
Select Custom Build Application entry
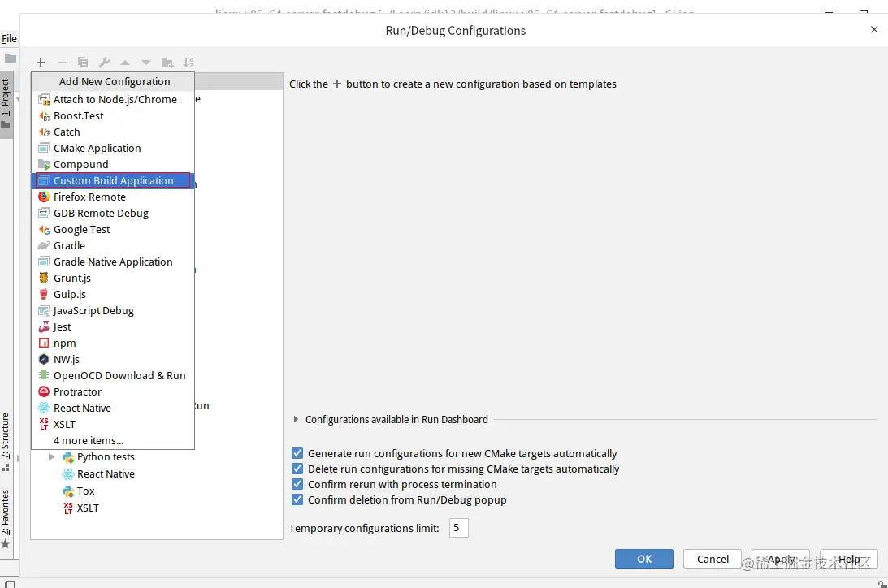point(113,180)
